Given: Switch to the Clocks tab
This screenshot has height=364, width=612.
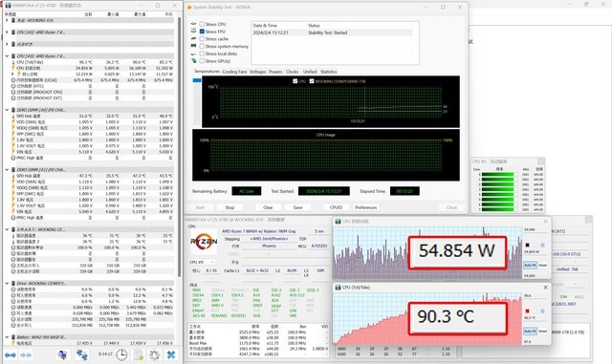Looking at the screenshot, I should click(292, 72).
